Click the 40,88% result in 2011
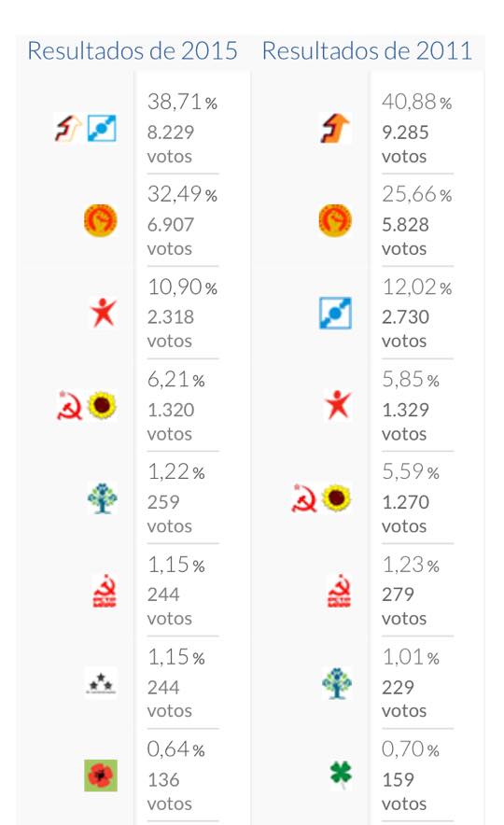 coord(416,102)
